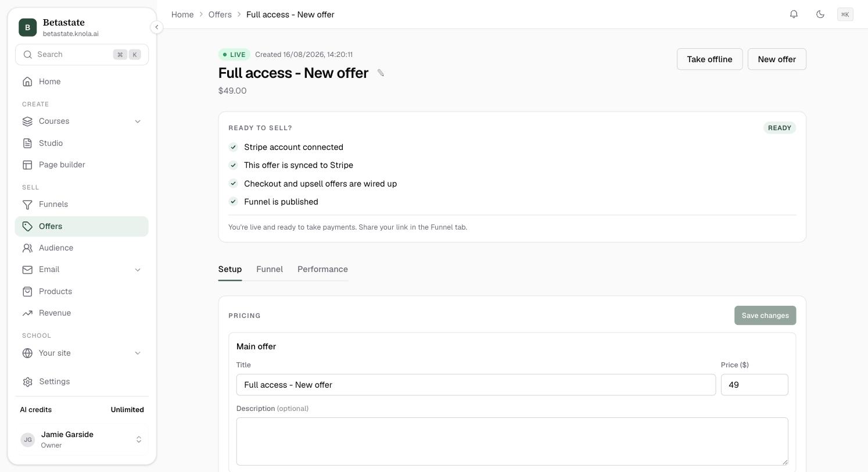This screenshot has width=868, height=472.
Task: Click the Main offer heading
Action: [x=256, y=346]
